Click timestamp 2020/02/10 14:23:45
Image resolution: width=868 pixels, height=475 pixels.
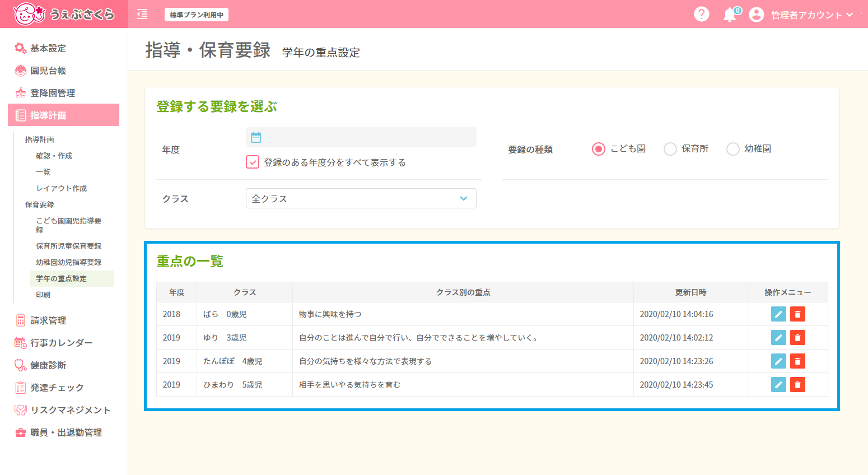676,385
